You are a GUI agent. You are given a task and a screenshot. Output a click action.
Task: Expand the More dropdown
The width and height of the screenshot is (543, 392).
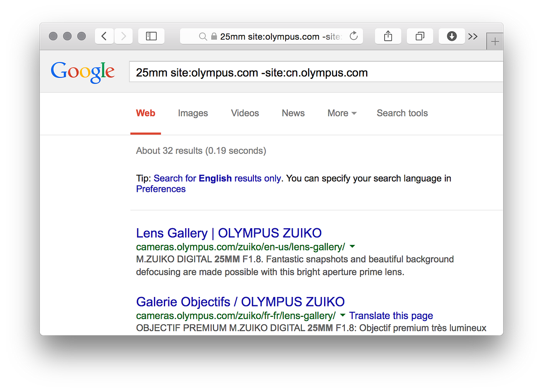(x=342, y=113)
